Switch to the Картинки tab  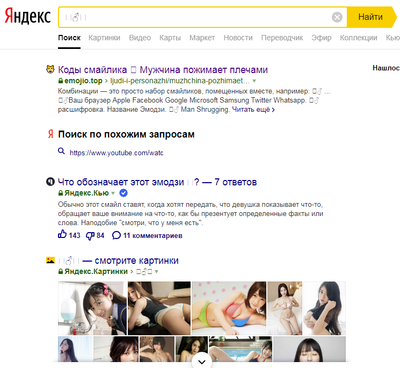pos(104,38)
